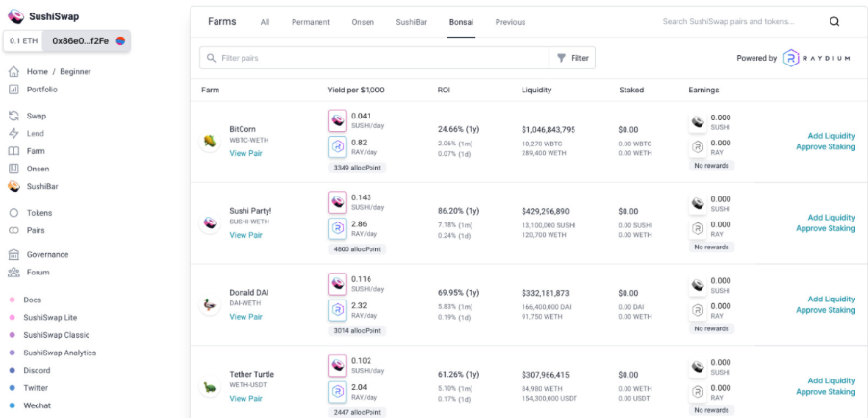Click the SushiBar sushi icon in sidebar
The height and width of the screenshot is (418, 868).
pyautogui.click(x=13, y=187)
